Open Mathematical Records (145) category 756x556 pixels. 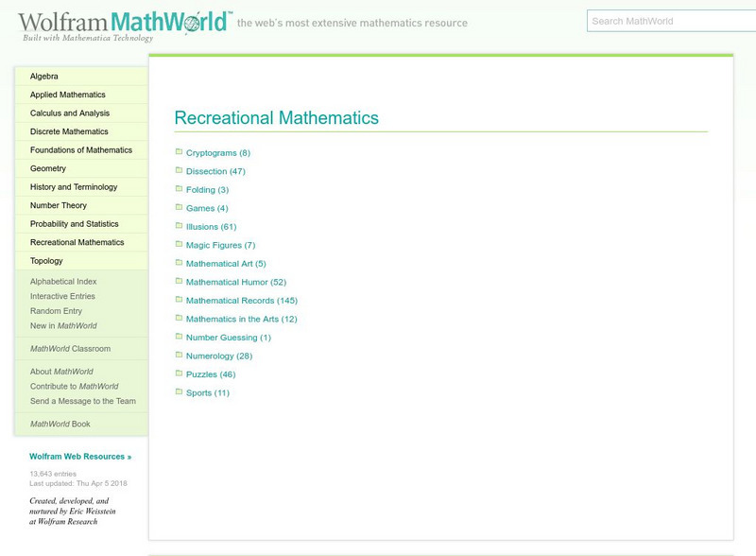click(x=242, y=301)
